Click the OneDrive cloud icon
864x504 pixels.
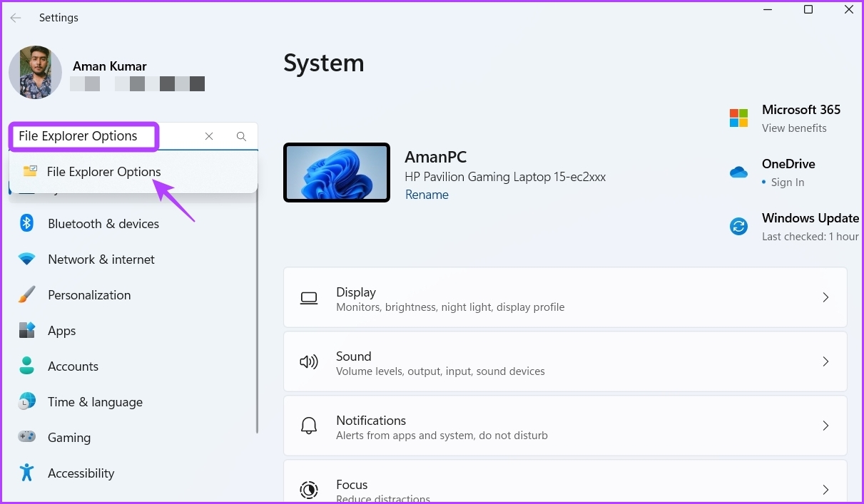738,173
